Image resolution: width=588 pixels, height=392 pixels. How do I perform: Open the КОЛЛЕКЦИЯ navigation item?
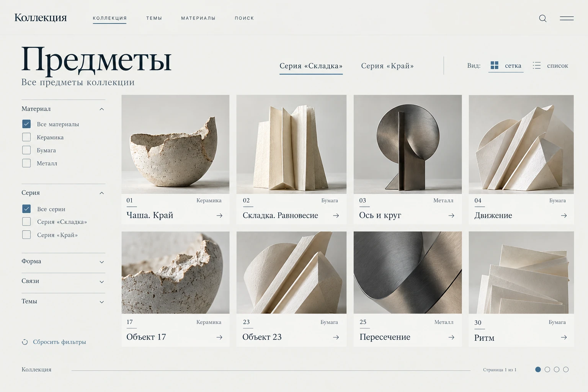point(109,18)
